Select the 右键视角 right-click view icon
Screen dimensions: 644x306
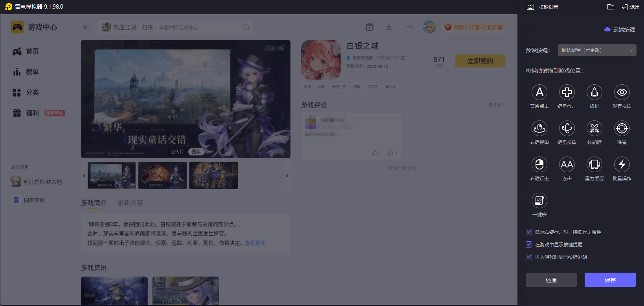(539, 128)
